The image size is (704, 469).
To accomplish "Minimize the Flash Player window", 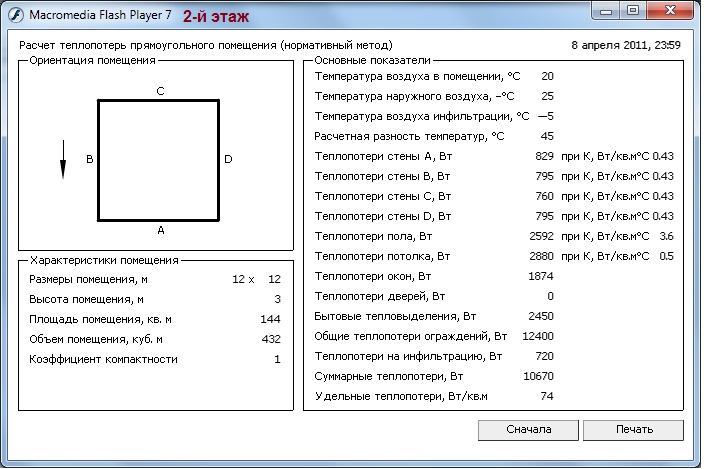I will point(605,11).
